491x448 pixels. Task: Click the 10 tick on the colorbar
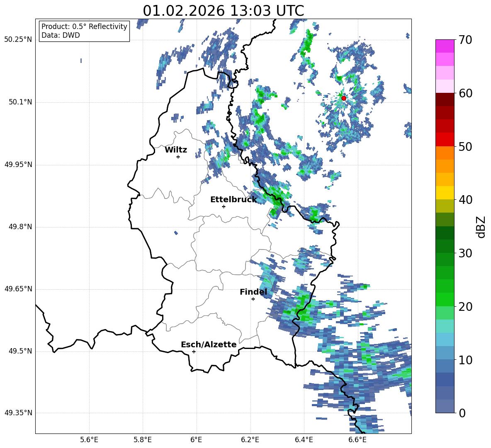pos(465,360)
